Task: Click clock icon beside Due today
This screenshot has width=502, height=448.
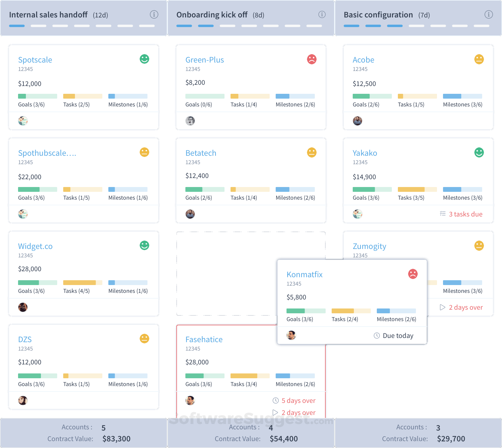Action: [377, 336]
